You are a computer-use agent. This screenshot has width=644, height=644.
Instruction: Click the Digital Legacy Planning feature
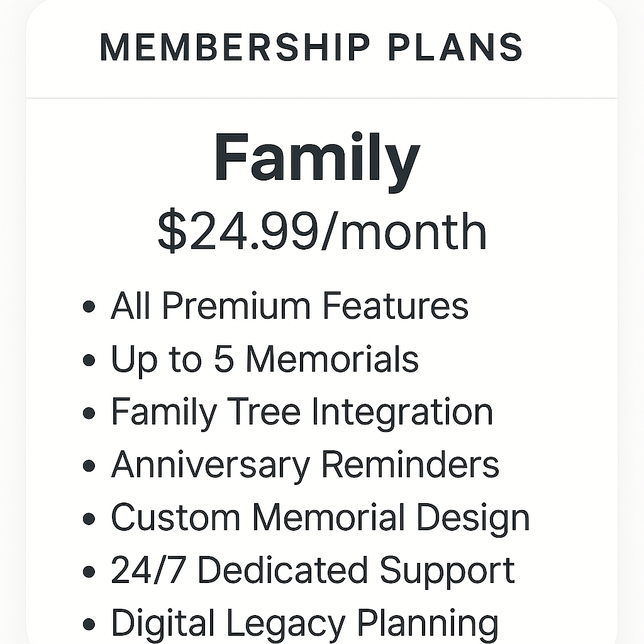(x=304, y=623)
